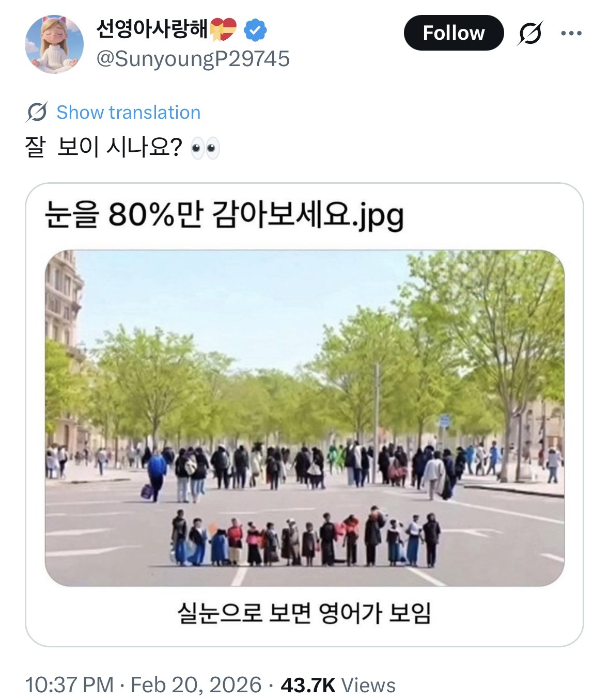Click the tweet text 잘 보이 시나요?
The image size is (609, 700).
[103, 148]
